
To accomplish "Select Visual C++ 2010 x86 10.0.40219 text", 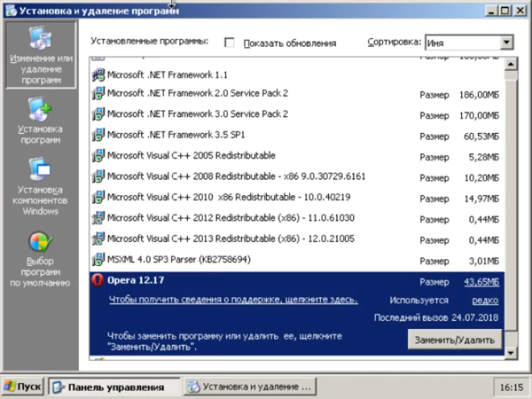I will click(229, 197).
